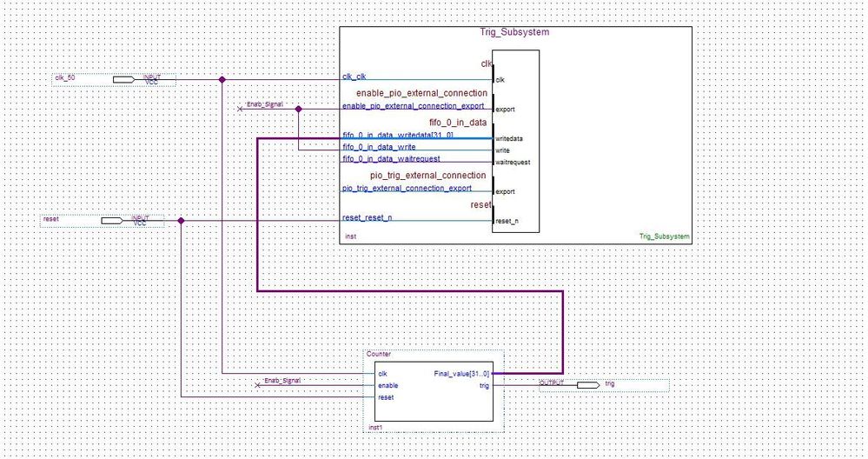Click the reset_n pin inside Trig_Subsystem

[x=507, y=221]
